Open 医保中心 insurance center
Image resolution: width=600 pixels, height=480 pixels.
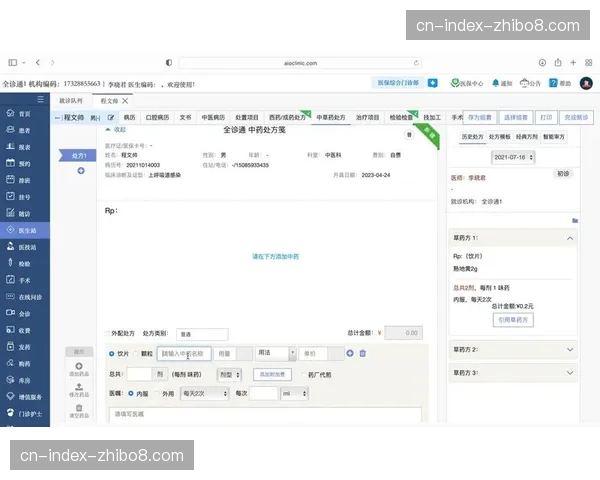coord(467,83)
